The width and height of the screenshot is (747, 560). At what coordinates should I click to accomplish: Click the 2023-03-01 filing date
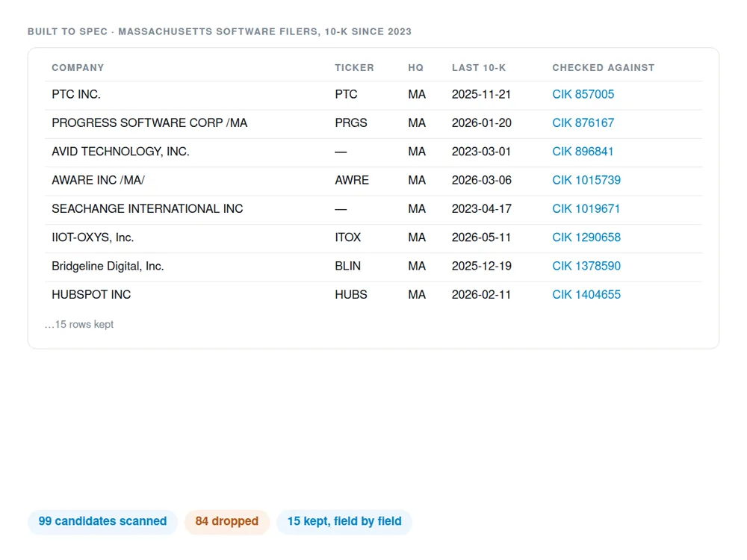coord(481,152)
